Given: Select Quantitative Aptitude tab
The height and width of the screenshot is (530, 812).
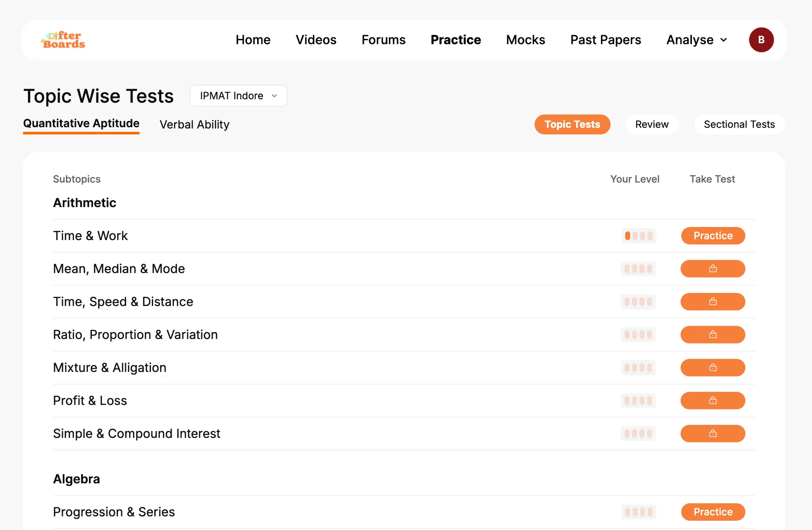Looking at the screenshot, I should click(81, 124).
